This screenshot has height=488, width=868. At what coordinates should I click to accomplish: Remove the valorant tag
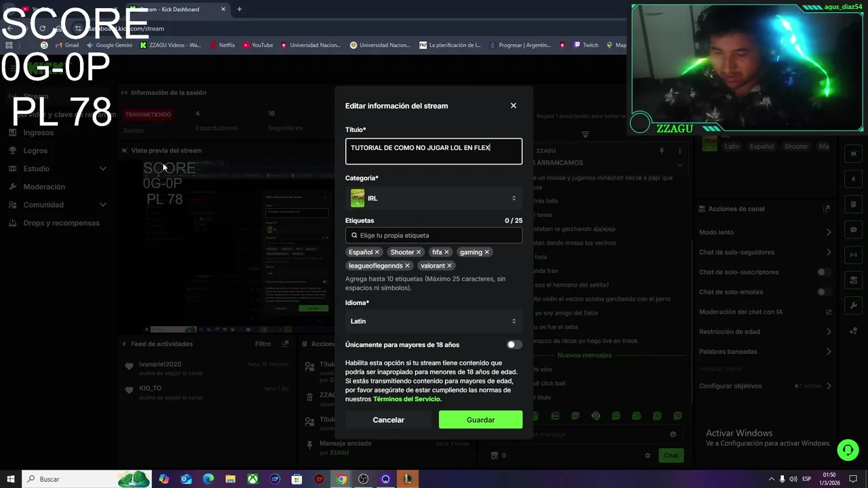[449, 266]
